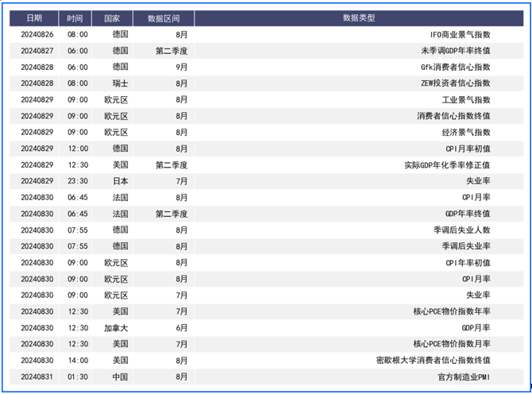Select the date cell 20240826

point(37,35)
